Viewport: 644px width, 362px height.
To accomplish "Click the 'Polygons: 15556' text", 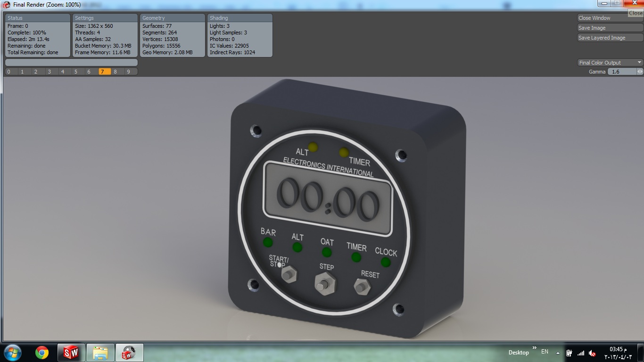I will tap(161, 46).
